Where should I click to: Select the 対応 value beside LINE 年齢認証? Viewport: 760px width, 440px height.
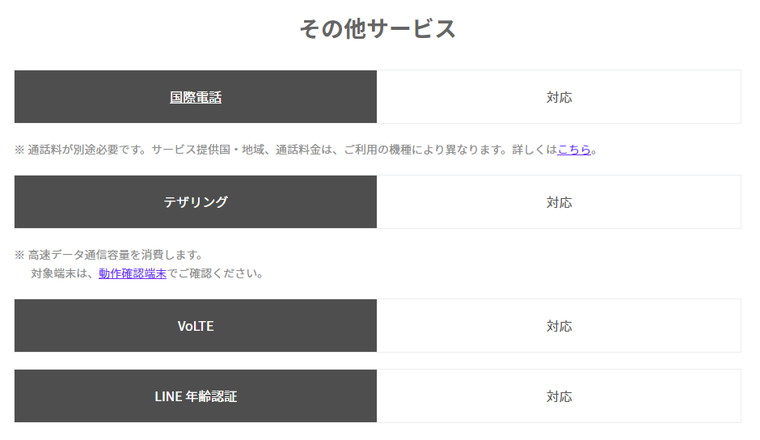(559, 396)
